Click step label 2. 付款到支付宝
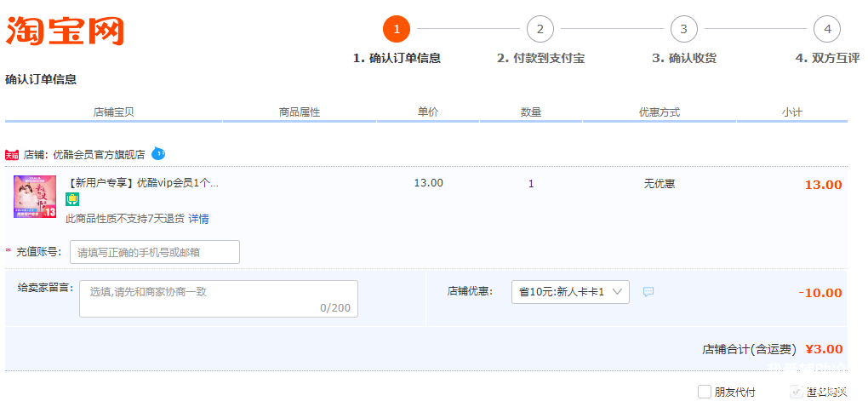Viewport: 868px width, 401px height. [541, 58]
